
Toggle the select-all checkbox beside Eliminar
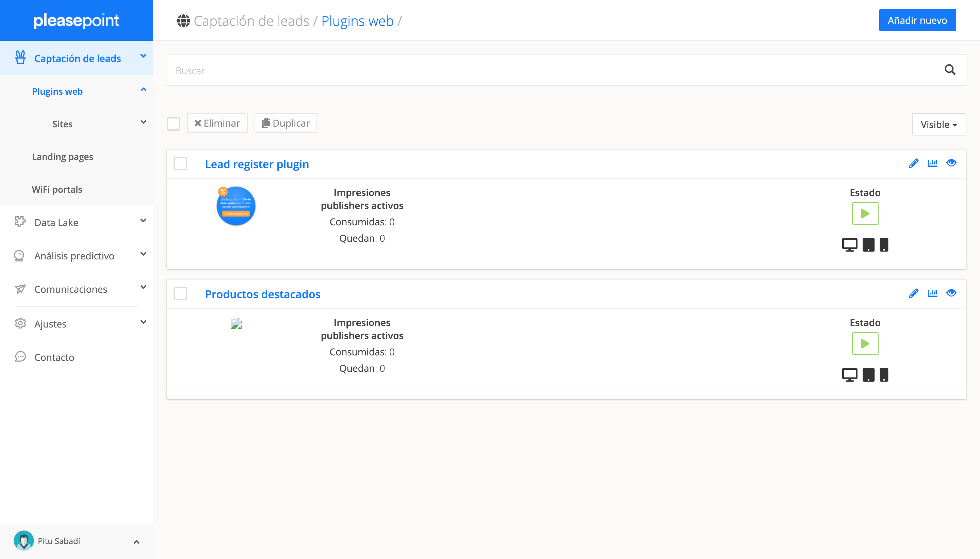pos(174,124)
